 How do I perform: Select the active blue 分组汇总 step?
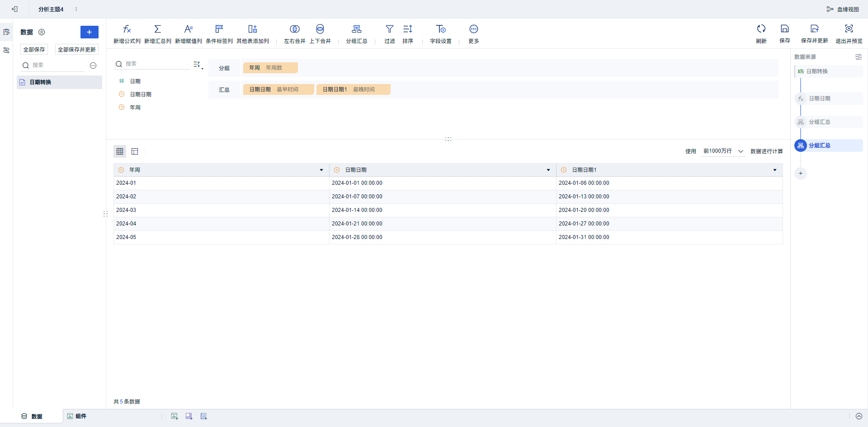(x=829, y=145)
